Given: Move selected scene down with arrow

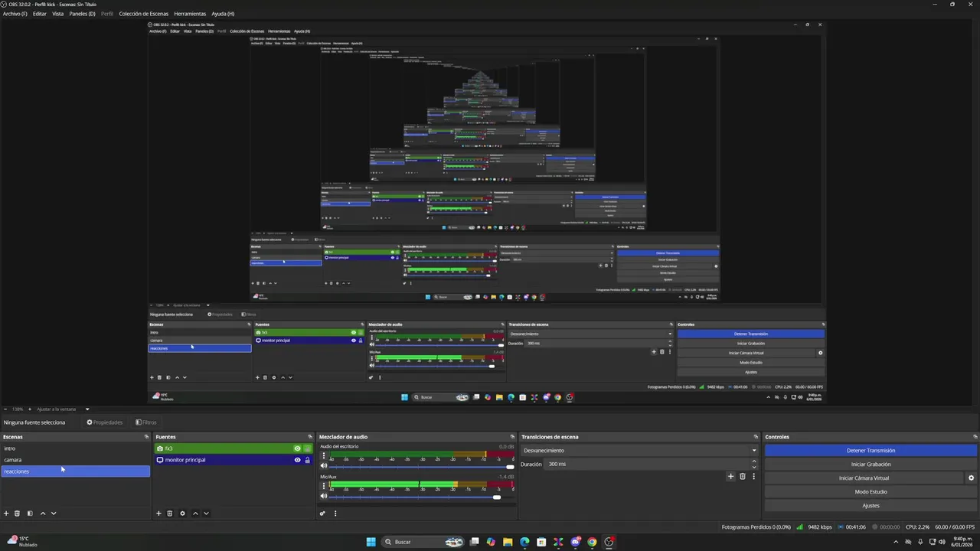Looking at the screenshot, I should click(54, 514).
